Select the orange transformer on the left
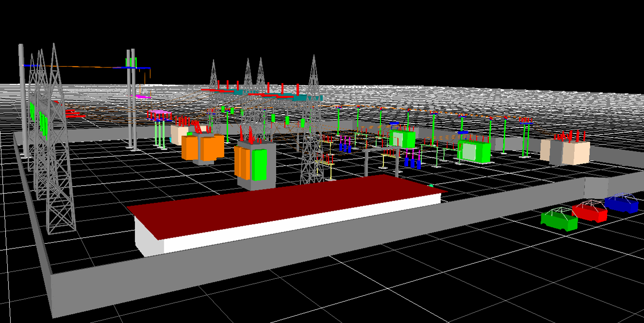This screenshot has width=644, height=323. click(x=202, y=148)
